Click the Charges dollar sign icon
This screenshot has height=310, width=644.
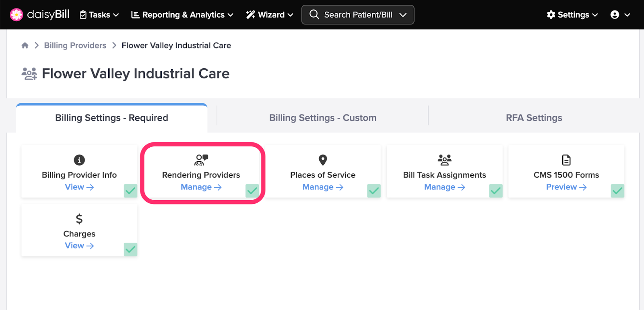(x=79, y=219)
